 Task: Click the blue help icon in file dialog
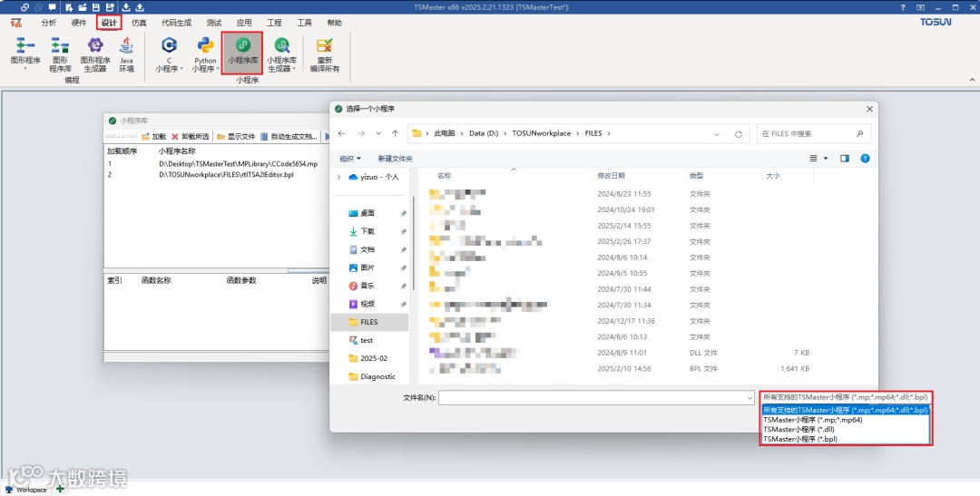[x=865, y=159]
